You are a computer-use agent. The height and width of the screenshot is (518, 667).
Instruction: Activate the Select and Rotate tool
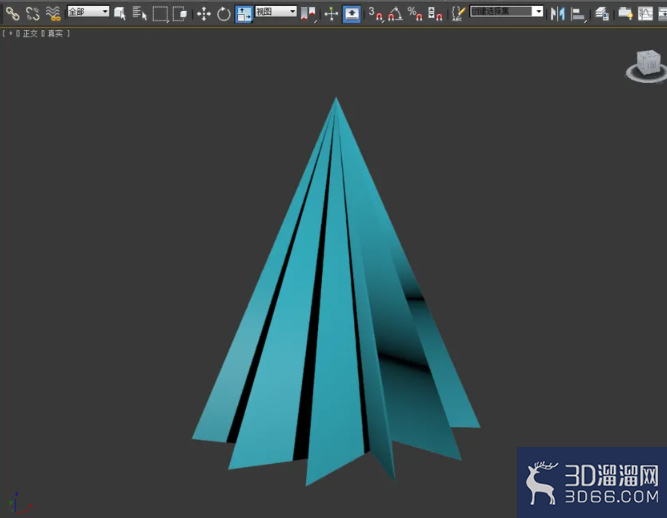tap(224, 14)
